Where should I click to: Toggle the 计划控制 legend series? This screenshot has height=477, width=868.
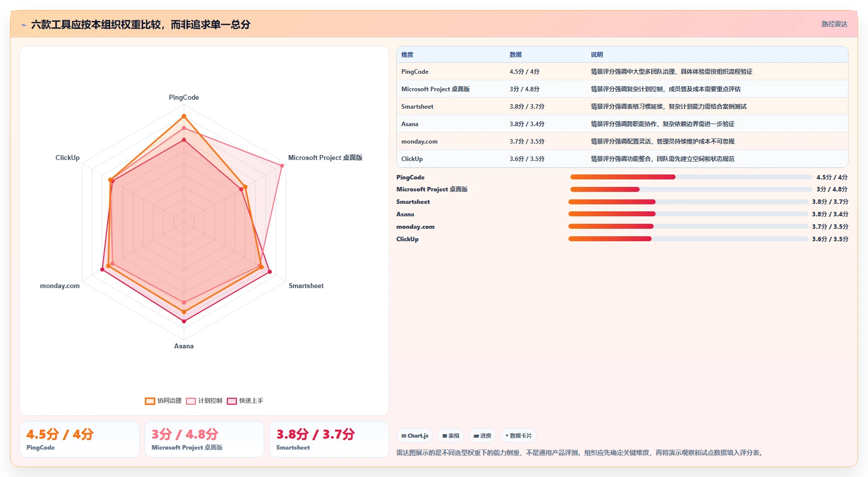(204, 401)
